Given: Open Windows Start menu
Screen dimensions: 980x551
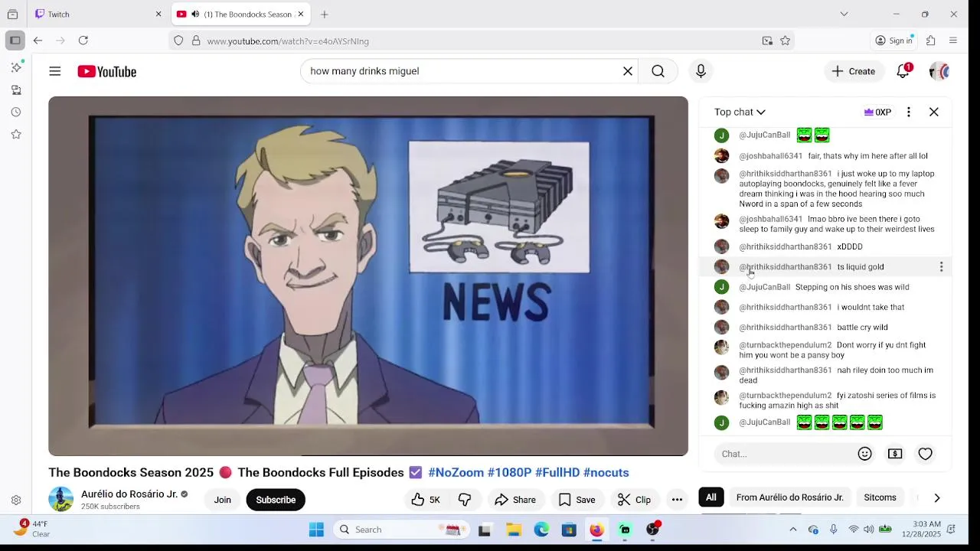Looking at the screenshot, I should [x=316, y=530].
